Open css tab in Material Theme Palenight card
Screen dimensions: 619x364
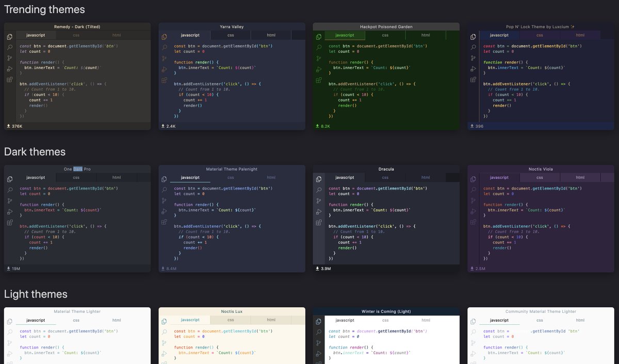231,177
